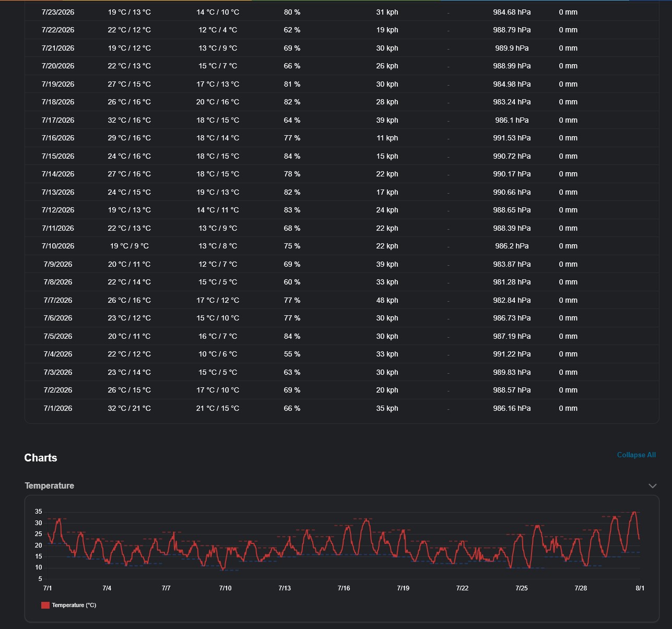Select the 7/22/2026 date cell
The width and height of the screenshot is (672, 629).
(58, 30)
